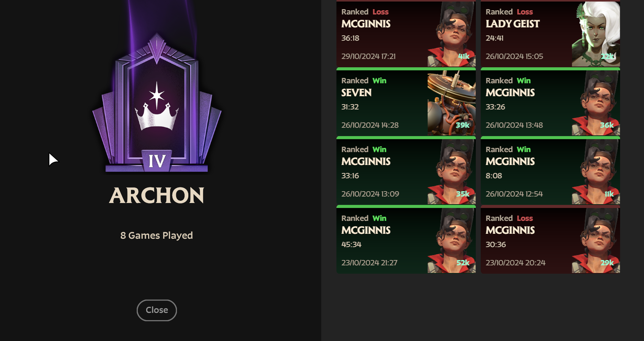Image resolution: width=644 pixels, height=341 pixels.
Task: Click the 39k souls value on Seven match
Action: pos(462,125)
